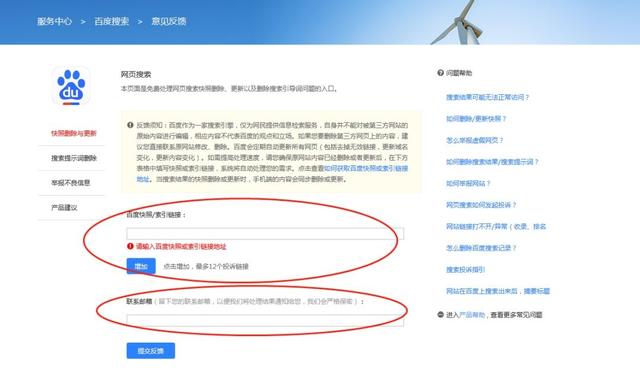640x390 pixels.
Task: Open help link 网站链接打不开/异常
Action: (x=496, y=226)
